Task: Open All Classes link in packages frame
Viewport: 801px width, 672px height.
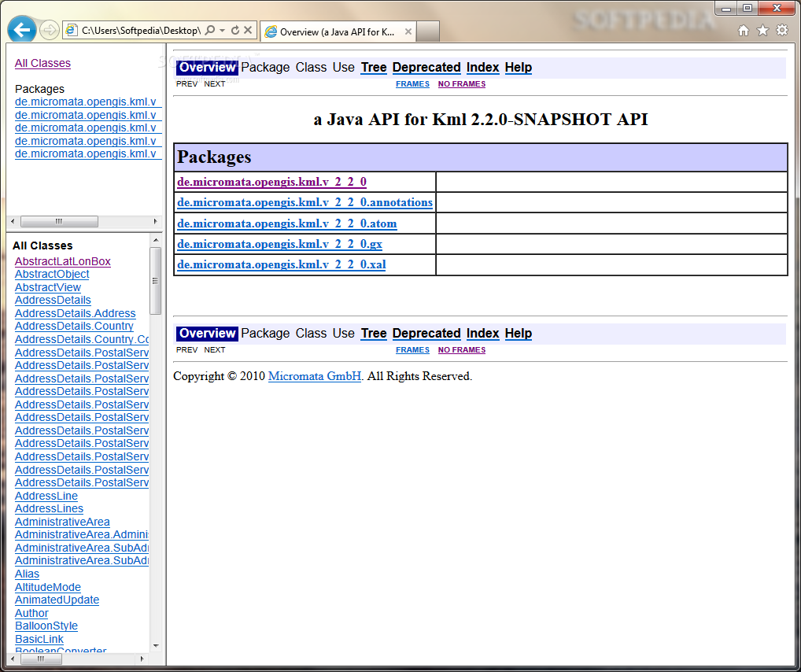Action: (x=43, y=64)
